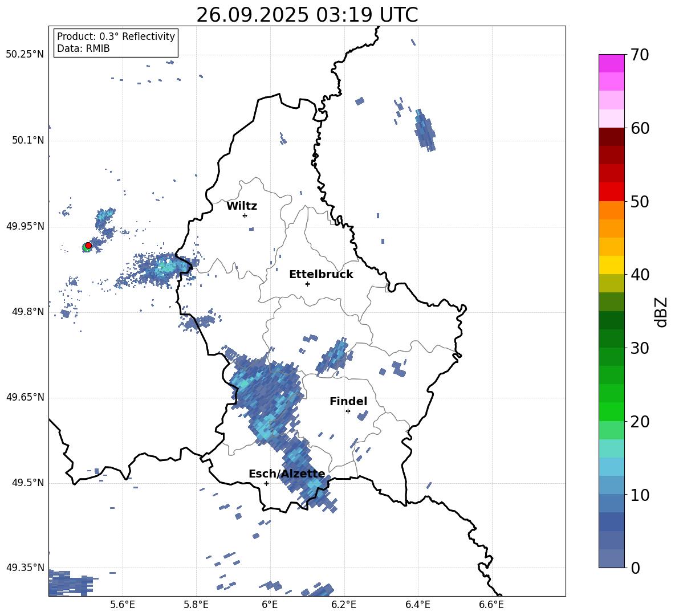Viewport: 675px width, 616px height.
Task: Click the 26.09.2025 03:19 UTC title
Action: 307,15
